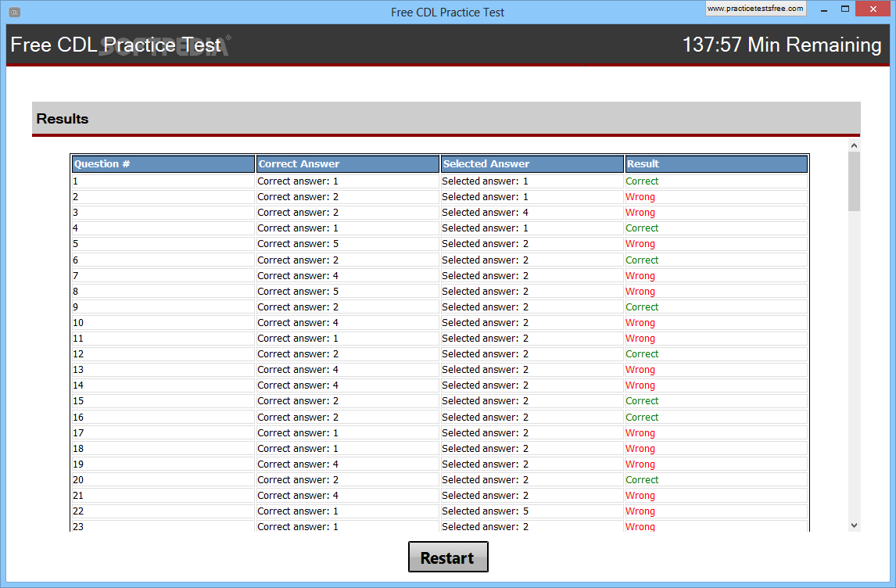Image resolution: width=896 pixels, height=588 pixels.
Task: Select the Wrong result for question 2
Action: 640,197
